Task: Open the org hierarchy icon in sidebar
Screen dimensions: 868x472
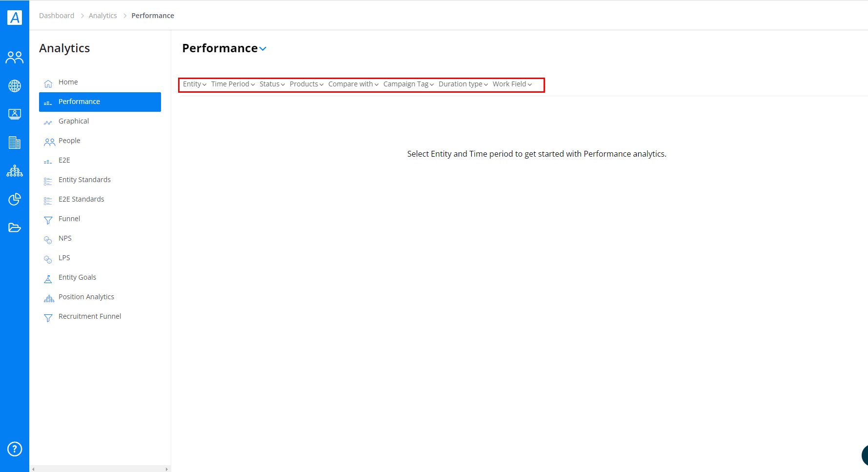Action: [x=15, y=171]
